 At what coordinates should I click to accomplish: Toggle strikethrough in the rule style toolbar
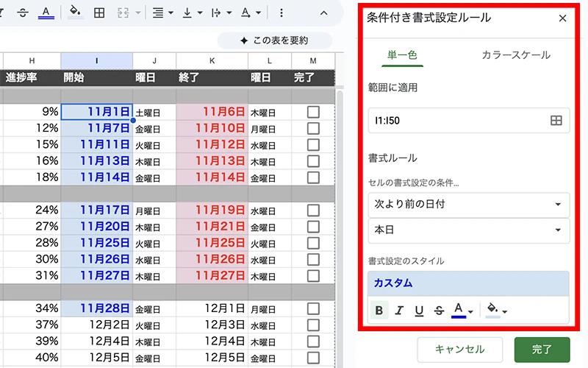click(x=439, y=311)
